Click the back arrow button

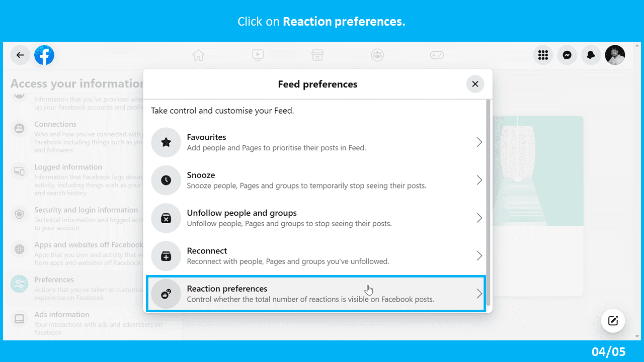pos(20,55)
